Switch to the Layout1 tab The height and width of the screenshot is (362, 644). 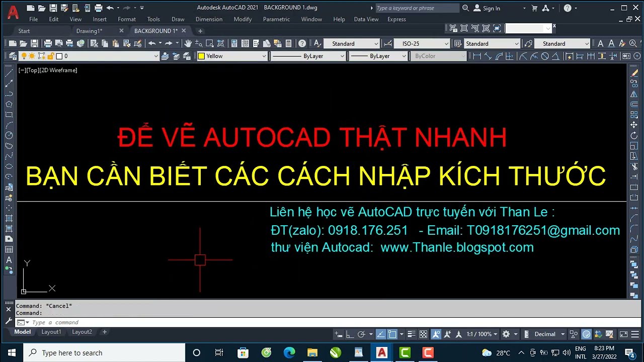pos(51,332)
